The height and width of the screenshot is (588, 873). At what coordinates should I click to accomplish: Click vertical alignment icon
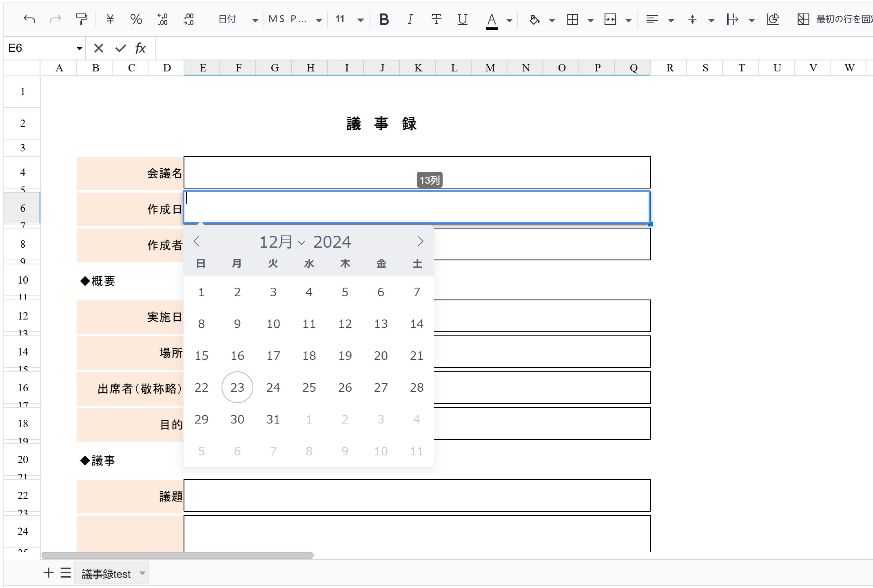point(692,19)
